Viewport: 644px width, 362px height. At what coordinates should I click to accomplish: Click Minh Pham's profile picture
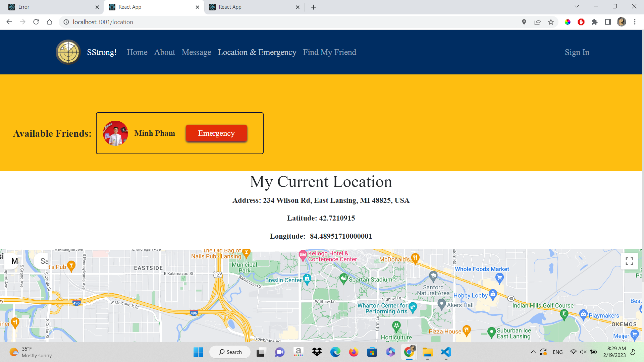(x=115, y=133)
